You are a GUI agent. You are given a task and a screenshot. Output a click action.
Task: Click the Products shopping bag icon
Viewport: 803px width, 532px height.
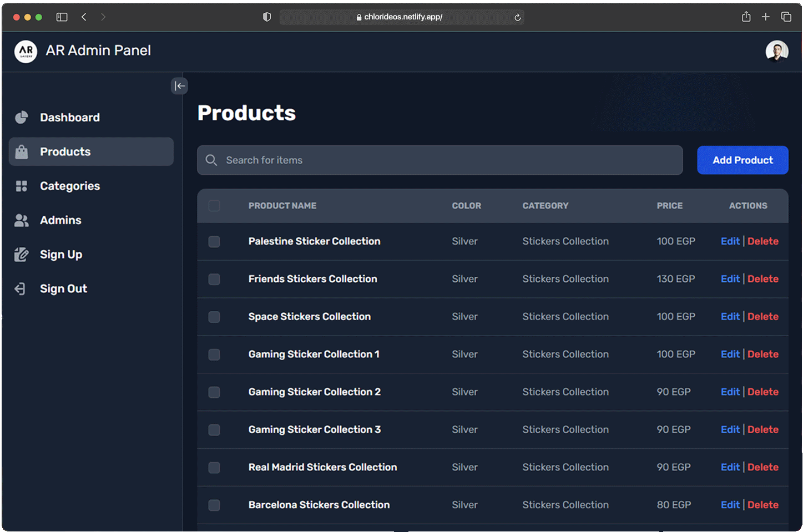pos(22,152)
